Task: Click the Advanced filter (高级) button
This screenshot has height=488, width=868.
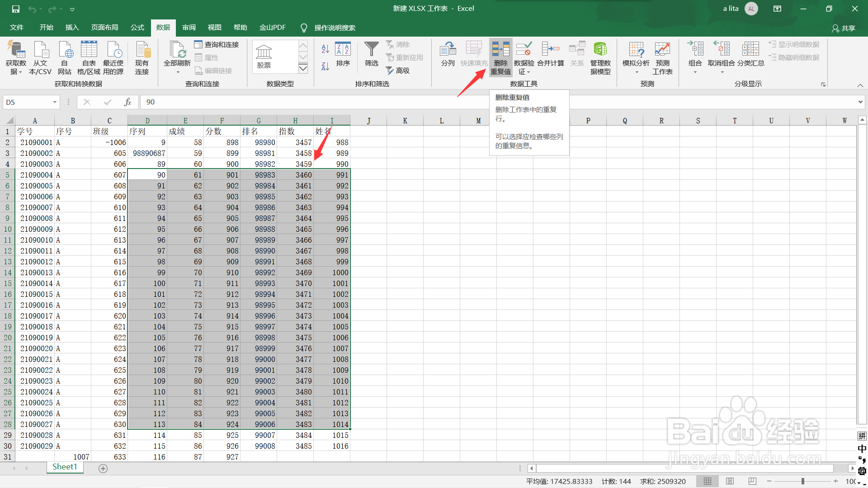Action: point(398,70)
